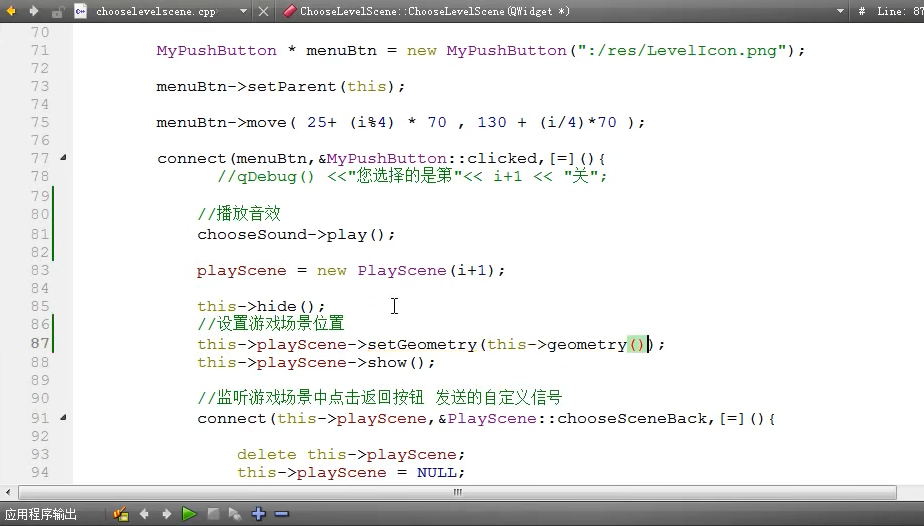Click the # split indicator in the top bar

pyautogui.click(x=861, y=11)
